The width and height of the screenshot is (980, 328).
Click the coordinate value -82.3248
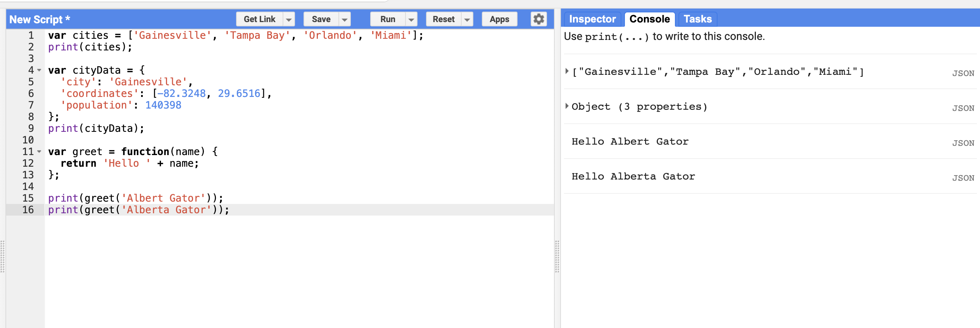click(x=181, y=93)
